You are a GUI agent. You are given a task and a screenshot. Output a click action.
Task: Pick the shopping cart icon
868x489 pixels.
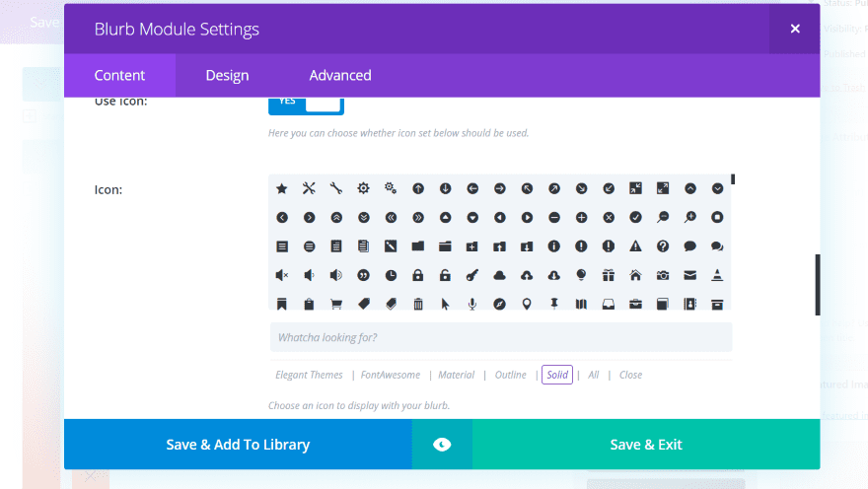(336, 304)
